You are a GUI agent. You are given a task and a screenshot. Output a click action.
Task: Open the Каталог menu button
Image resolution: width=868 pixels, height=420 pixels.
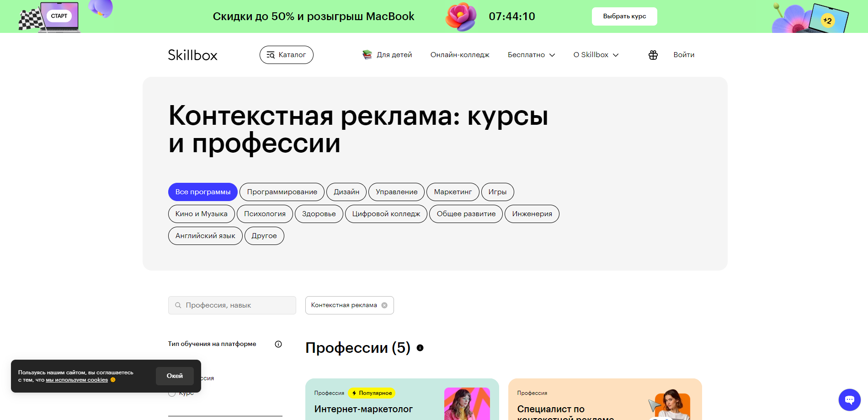pos(286,55)
